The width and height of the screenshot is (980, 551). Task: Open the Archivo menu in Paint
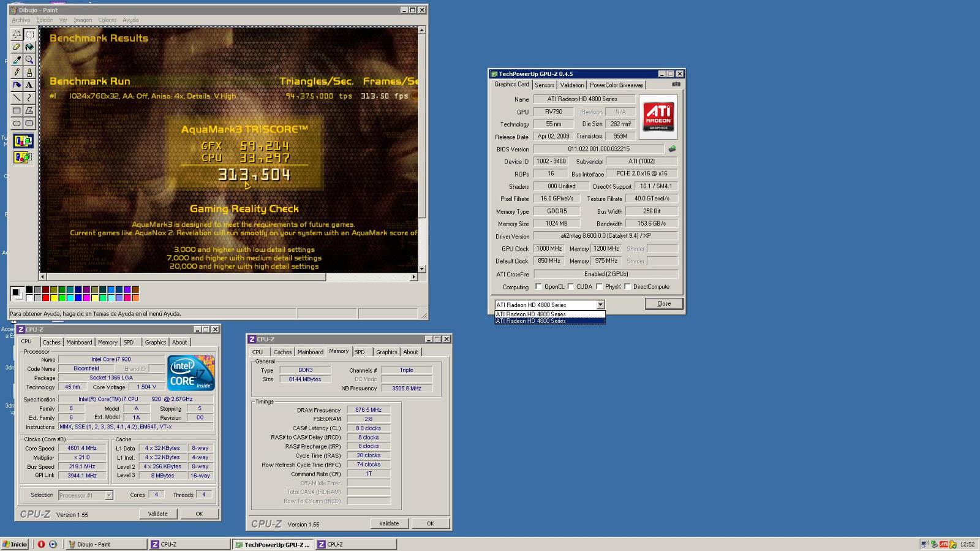coord(21,20)
